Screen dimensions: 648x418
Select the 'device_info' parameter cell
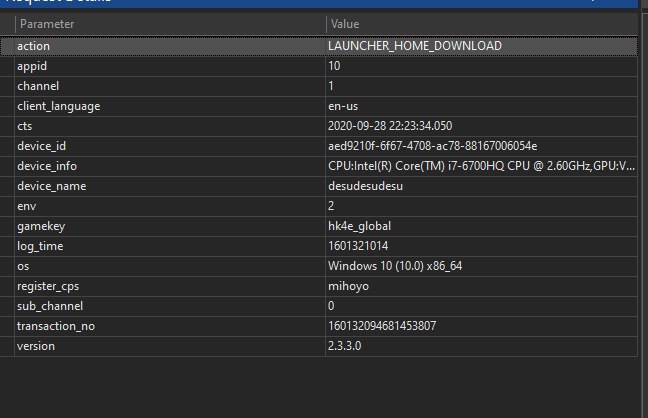170,166
